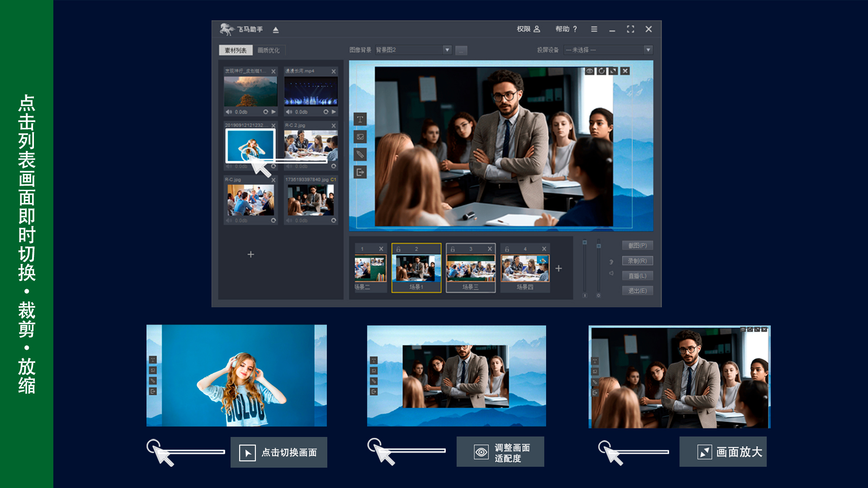Click the eject arrow next to 飞马助手 logo
The width and height of the screenshot is (868, 488).
click(x=276, y=30)
